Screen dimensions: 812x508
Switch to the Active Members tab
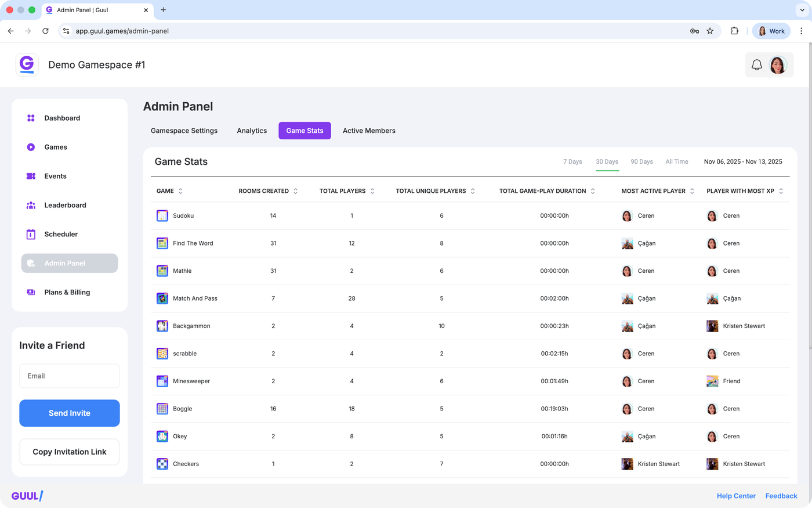[369, 131]
